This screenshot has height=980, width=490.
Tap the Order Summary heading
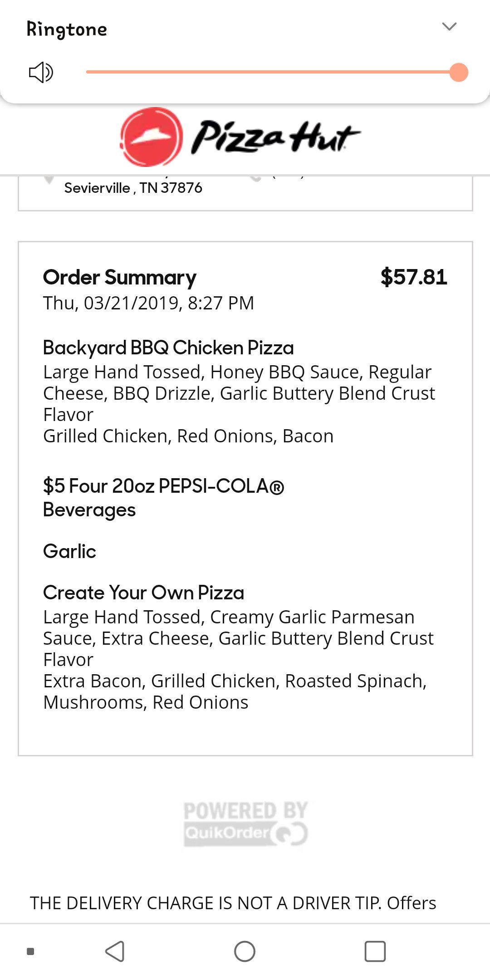click(120, 277)
